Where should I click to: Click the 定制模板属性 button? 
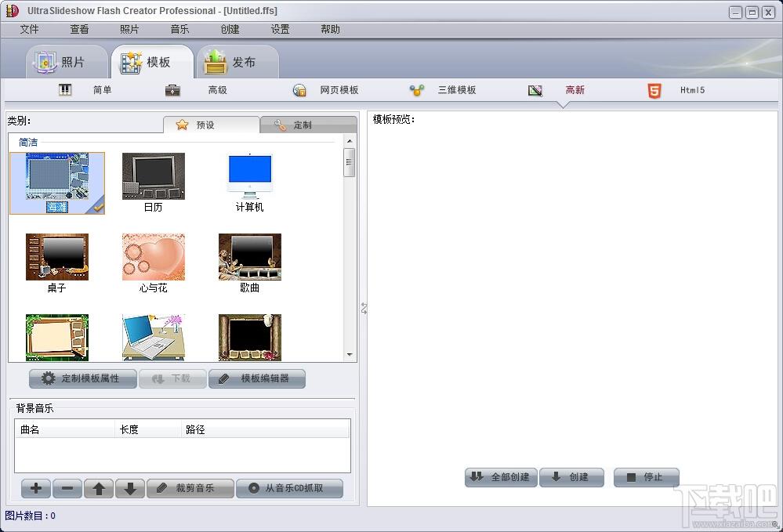point(82,378)
